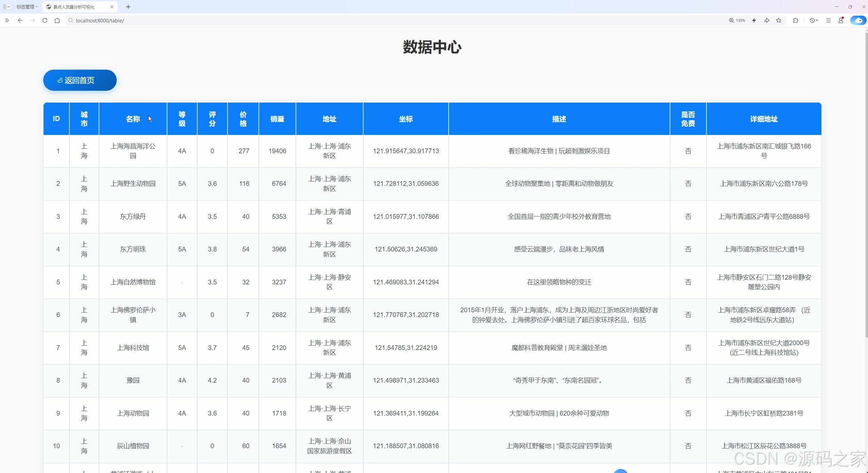Reload the current page
Viewport: 868px width, 473px height.
pos(45,20)
